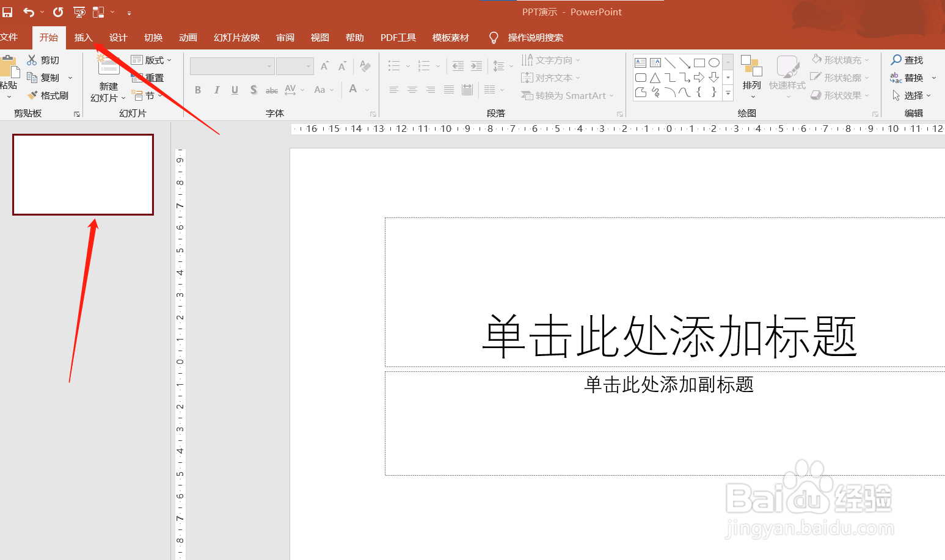Open the font name dropdown
The image size is (945, 560).
269,65
